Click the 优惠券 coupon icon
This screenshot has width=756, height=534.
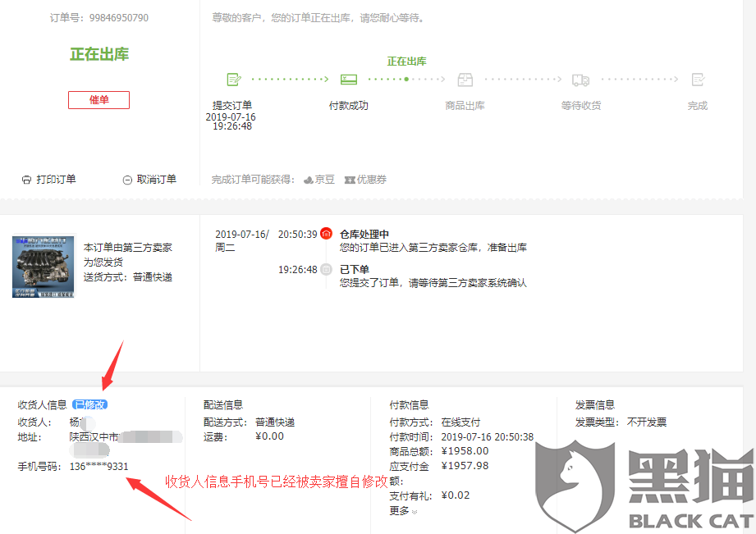[x=347, y=179]
